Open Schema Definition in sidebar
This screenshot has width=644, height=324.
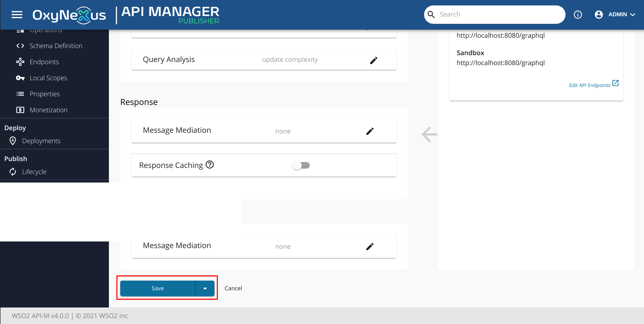pos(56,46)
